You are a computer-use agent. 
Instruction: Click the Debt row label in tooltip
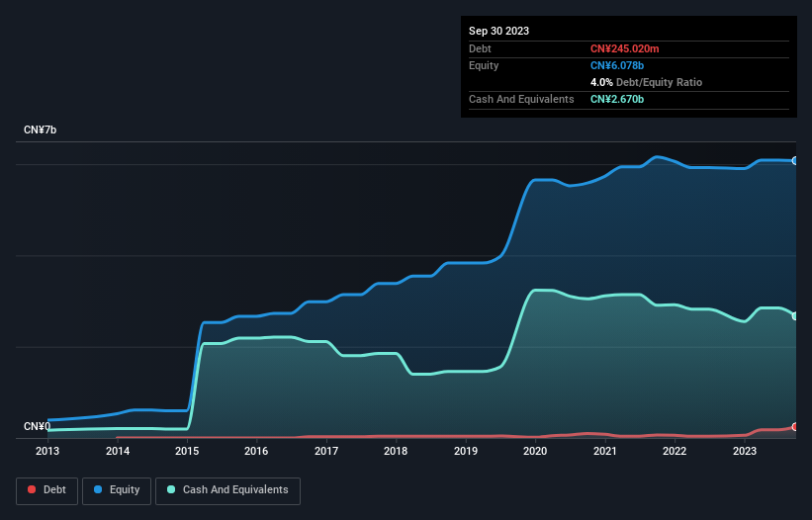coord(480,48)
